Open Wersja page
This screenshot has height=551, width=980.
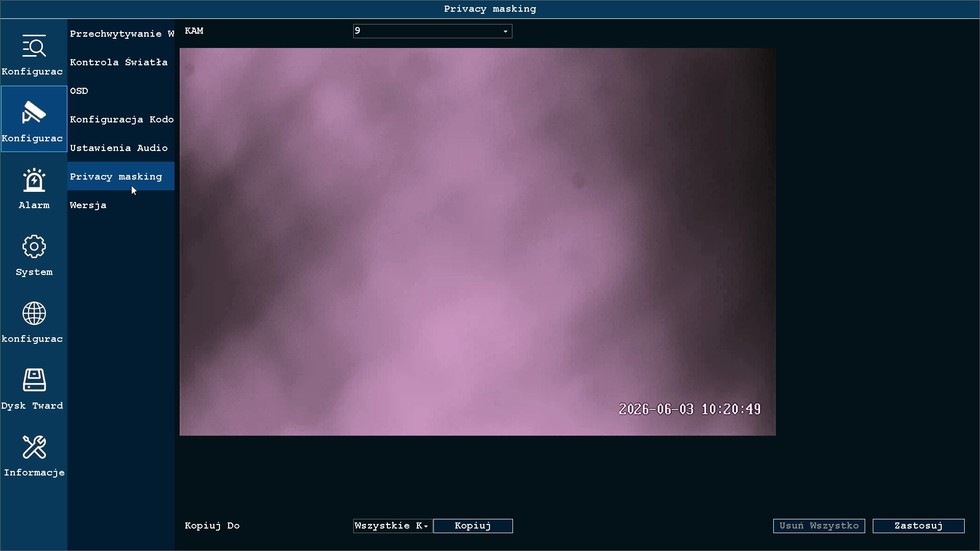tap(121, 205)
